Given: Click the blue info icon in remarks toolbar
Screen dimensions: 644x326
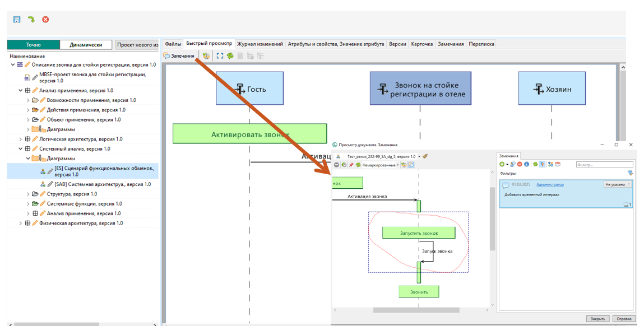Looking at the screenshot, I should click(x=526, y=164).
